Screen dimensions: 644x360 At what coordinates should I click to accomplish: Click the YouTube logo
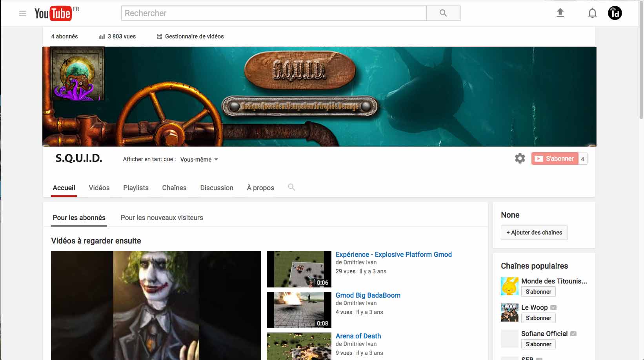pos(53,13)
